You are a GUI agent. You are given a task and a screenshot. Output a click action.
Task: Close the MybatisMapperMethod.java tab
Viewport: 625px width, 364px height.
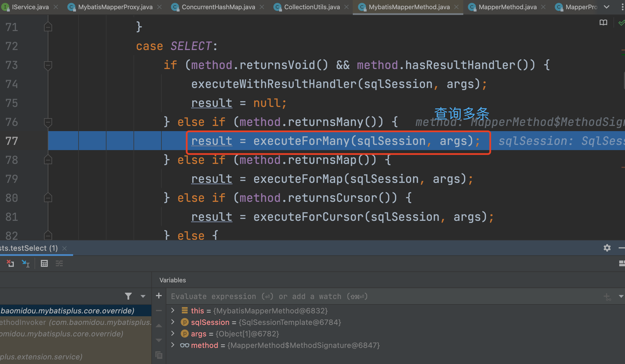click(x=456, y=7)
